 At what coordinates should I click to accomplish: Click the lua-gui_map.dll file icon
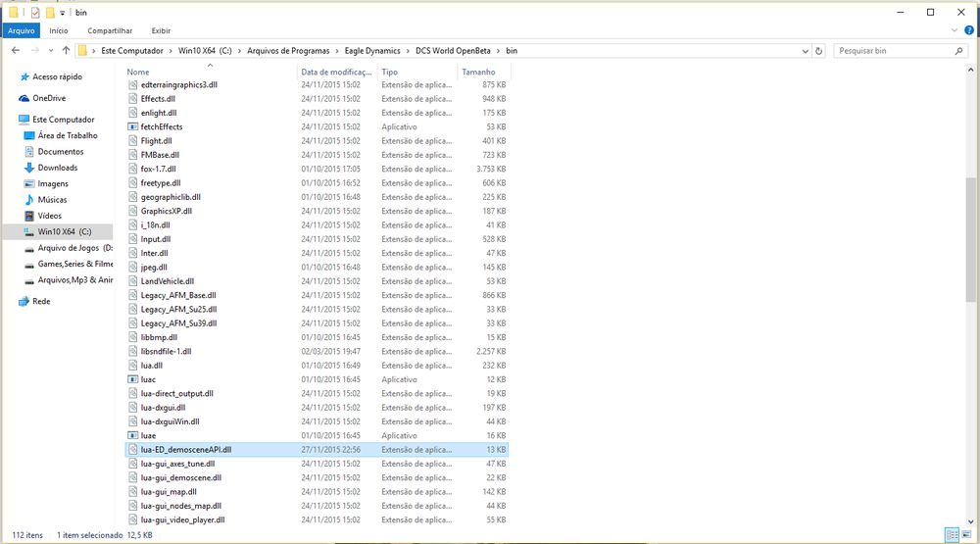pos(132,492)
